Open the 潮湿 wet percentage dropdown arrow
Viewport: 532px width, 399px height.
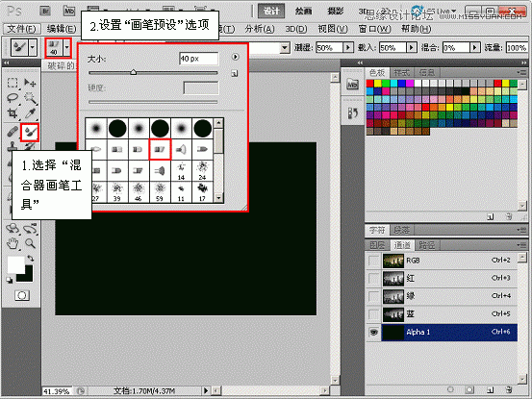[x=348, y=47]
